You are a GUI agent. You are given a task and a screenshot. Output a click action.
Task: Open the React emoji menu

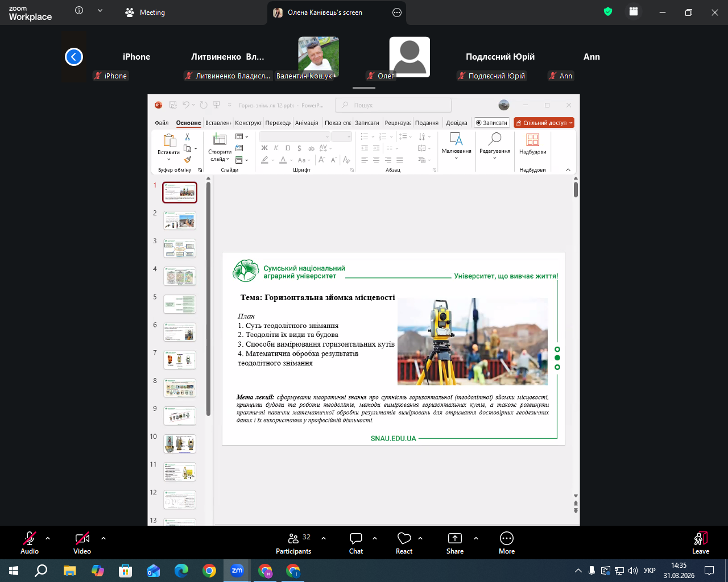coord(404,543)
